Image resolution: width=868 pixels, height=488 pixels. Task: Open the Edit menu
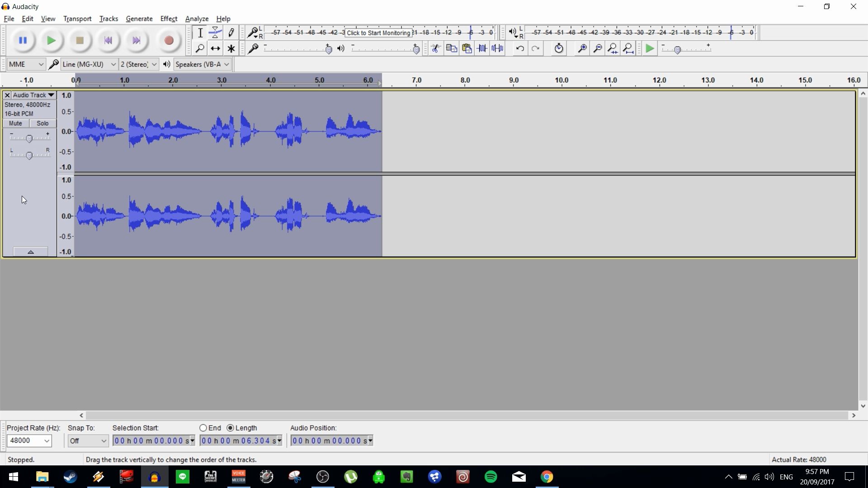(28, 19)
